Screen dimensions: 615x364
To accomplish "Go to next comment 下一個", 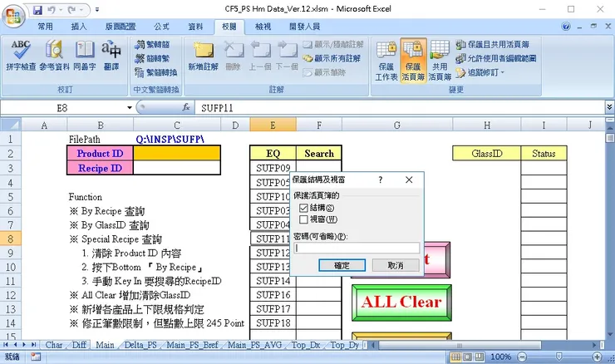I will pyautogui.click(x=287, y=56).
